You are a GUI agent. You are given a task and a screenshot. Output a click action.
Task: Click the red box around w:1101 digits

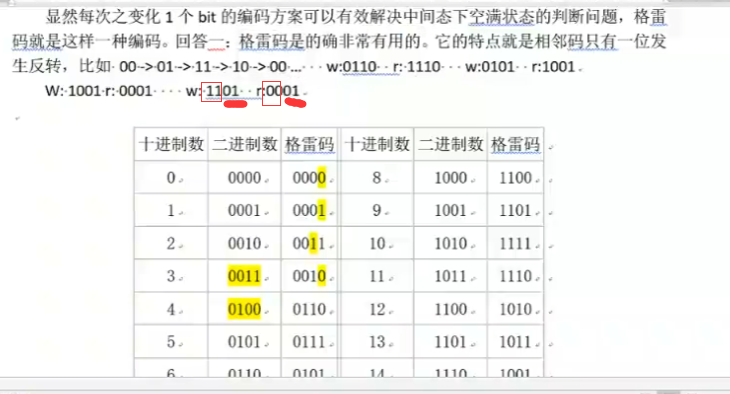[x=211, y=92]
